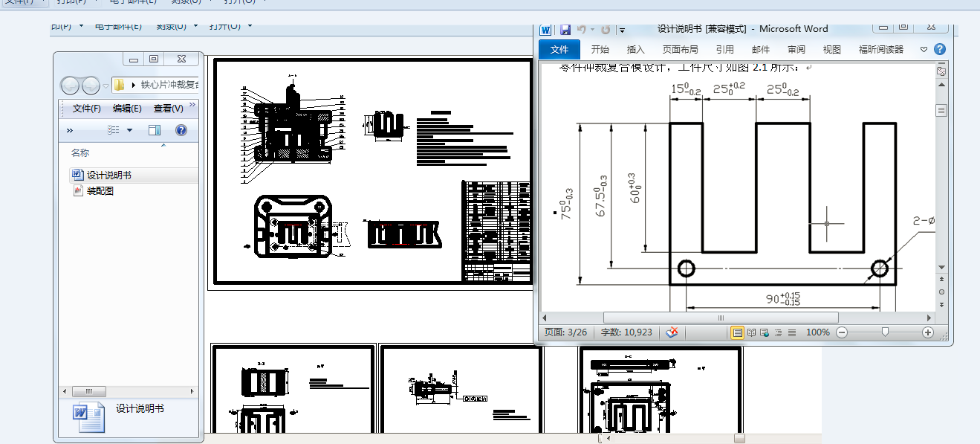
Task: Click the proofing errors icon in Word status bar
Action: point(672,332)
